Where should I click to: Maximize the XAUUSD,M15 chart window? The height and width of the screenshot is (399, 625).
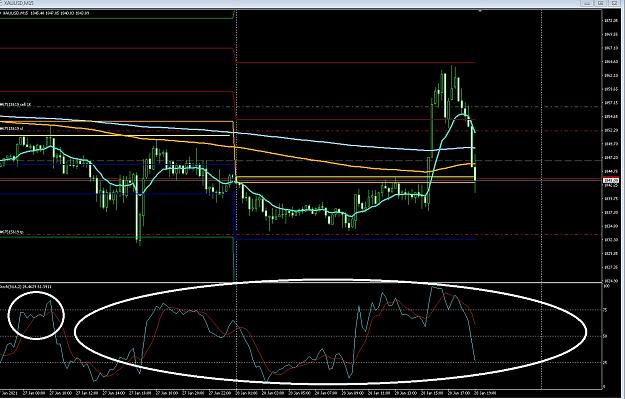pyautogui.click(x=601, y=3)
